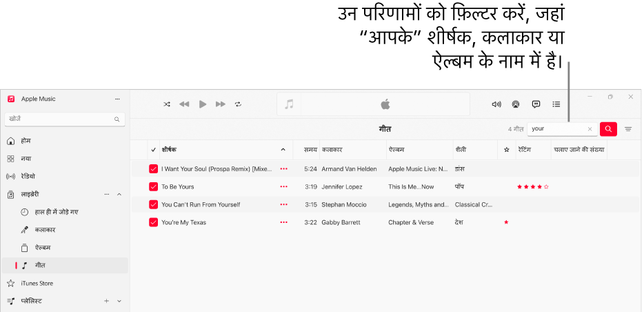Open more options for You Can't Run From Yourself
This screenshot has width=644, height=312.
pos(283,204)
